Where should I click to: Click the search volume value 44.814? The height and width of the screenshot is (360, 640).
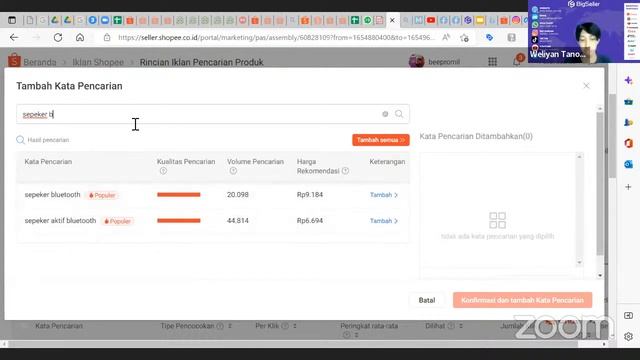(238, 221)
